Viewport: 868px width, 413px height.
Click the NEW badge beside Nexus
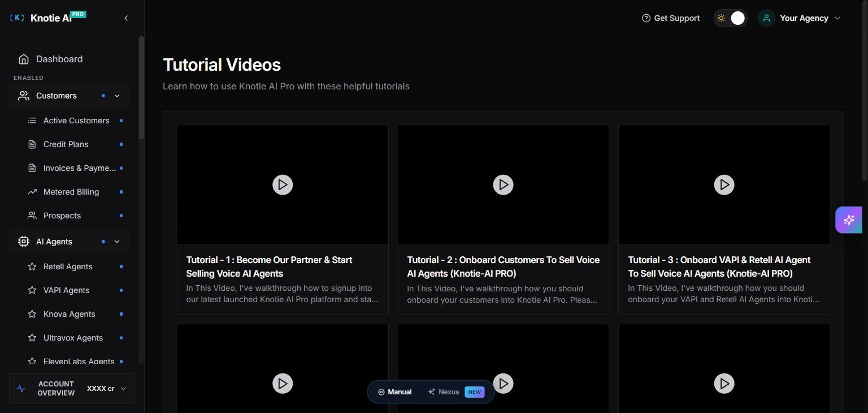[474, 392]
